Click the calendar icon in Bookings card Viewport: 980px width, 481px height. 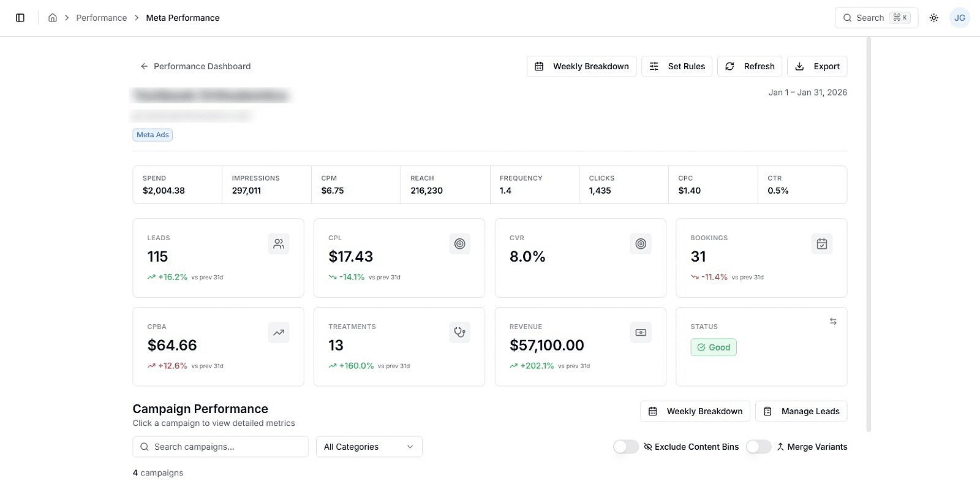pos(822,244)
